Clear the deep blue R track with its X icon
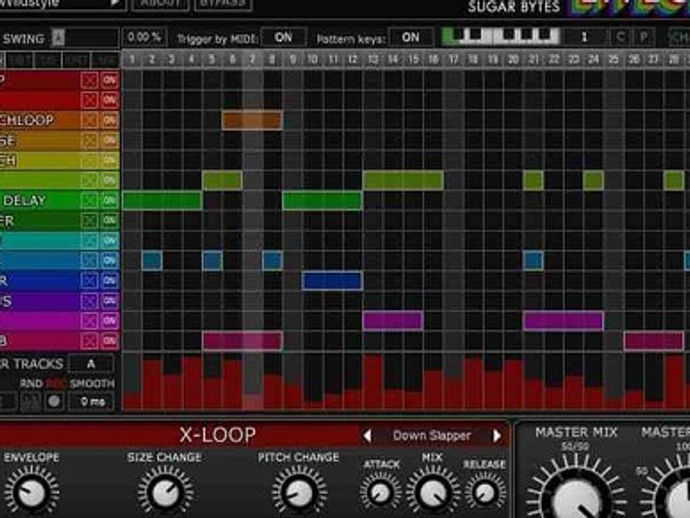Viewport: 690px width, 518px height. (x=89, y=281)
